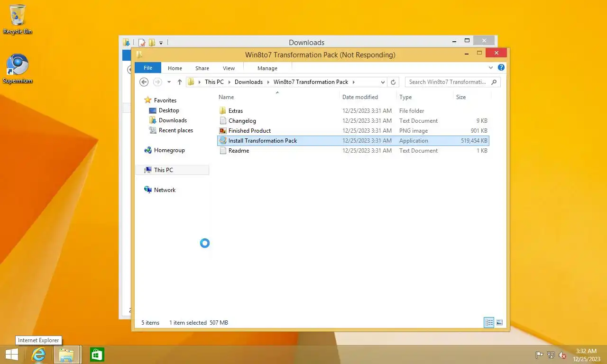Screen dimensions: 607x364
Task: Open the Manage ribbon tab
Action: click(267, 68)
